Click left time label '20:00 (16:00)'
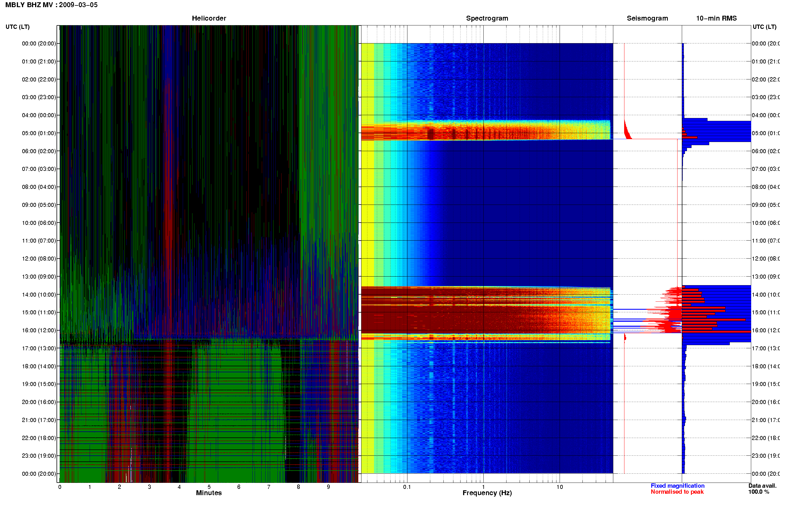 click(39, 402)
